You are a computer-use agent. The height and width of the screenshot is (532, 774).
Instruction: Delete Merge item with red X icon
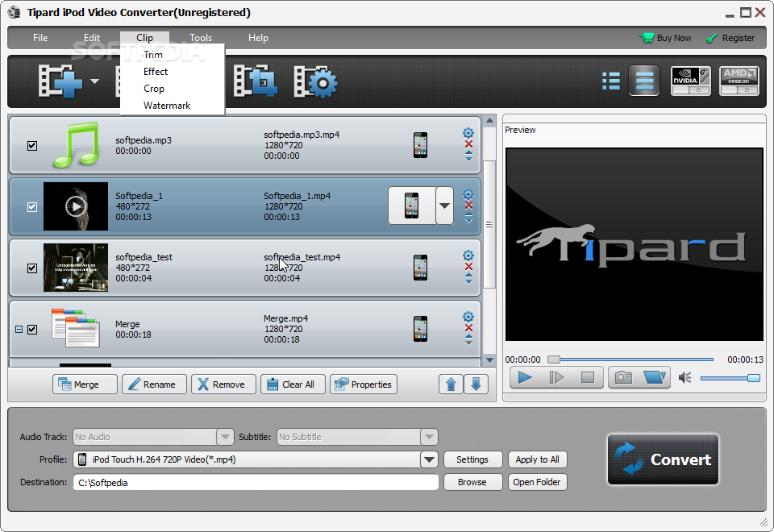(468, 328)
